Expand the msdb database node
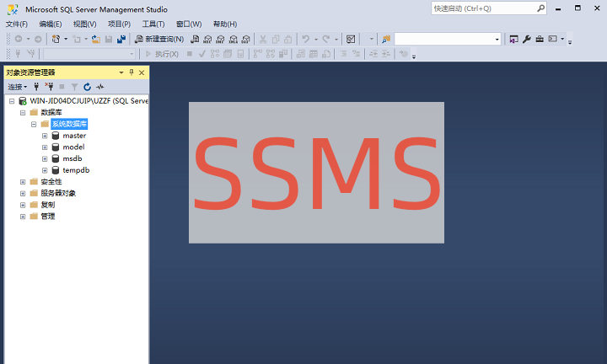The height and width of the screenshot is (364, 607). (x=45, y=159)
